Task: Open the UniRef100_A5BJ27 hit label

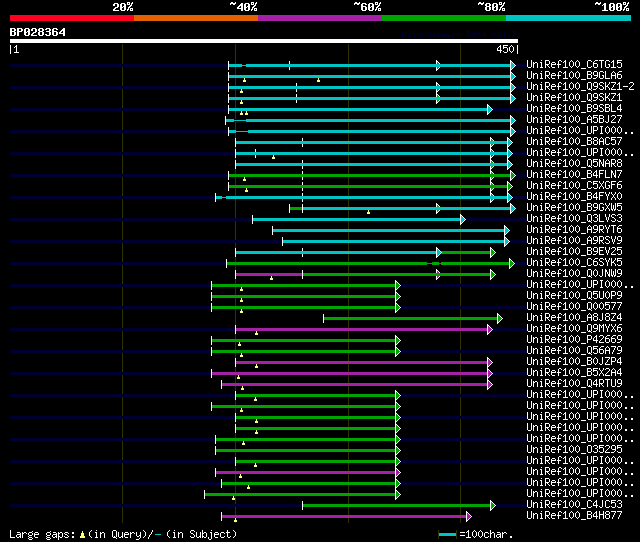Action: click(x=574, y=120)
